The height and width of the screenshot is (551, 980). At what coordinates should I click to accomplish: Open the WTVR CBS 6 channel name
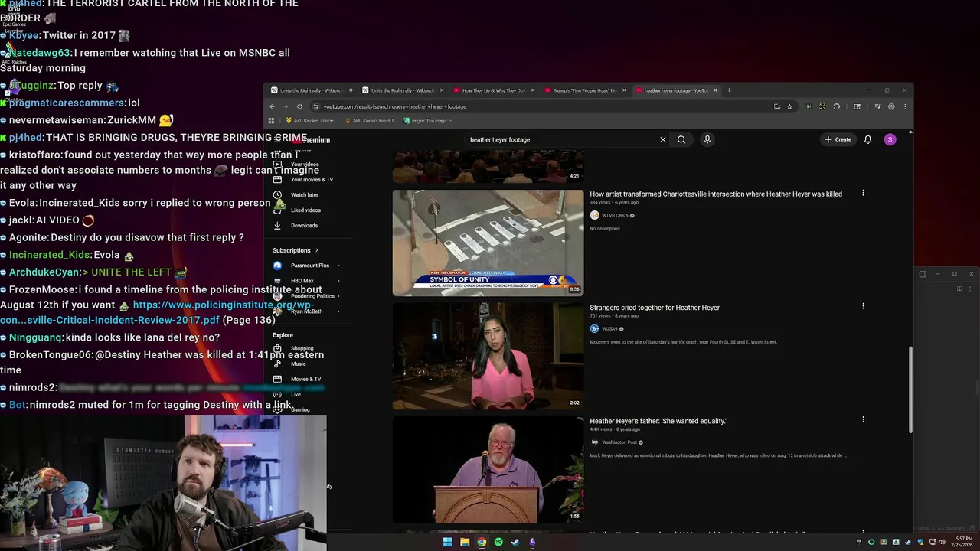tap(615, 216)
